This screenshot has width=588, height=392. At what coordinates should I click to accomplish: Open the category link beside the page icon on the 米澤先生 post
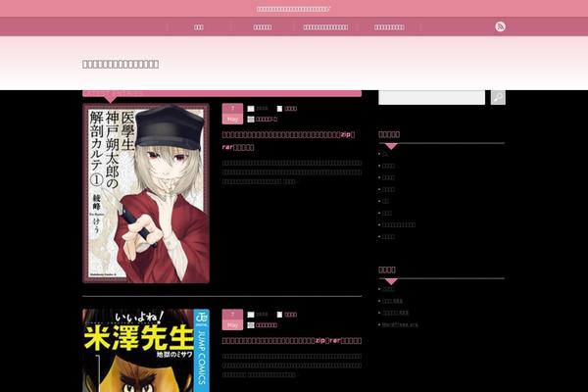[291, 315]
